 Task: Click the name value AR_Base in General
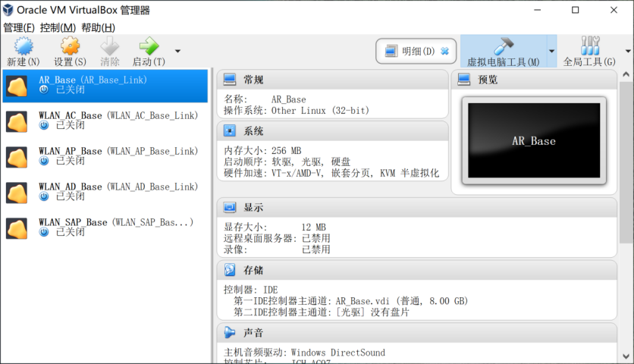289,99
